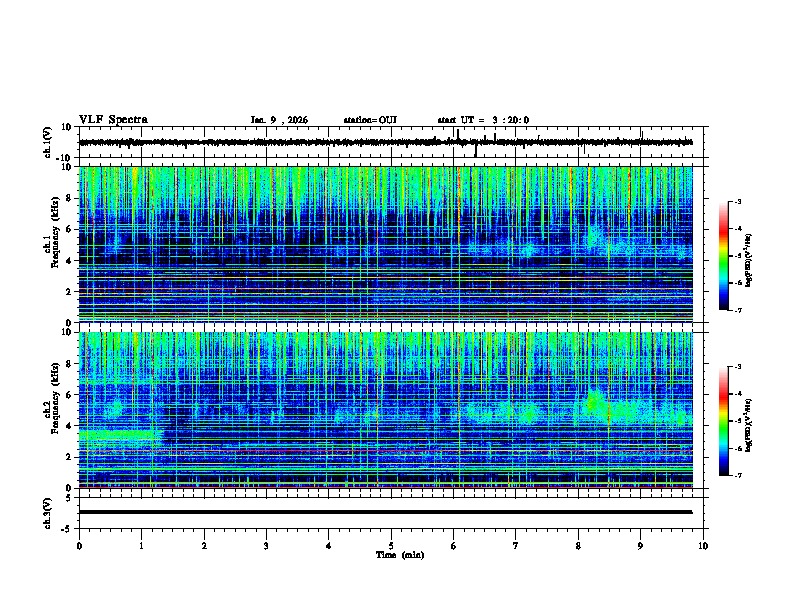Click the "VLF Spectra" title text
This screenshot has width=792, height=612.
113,119
